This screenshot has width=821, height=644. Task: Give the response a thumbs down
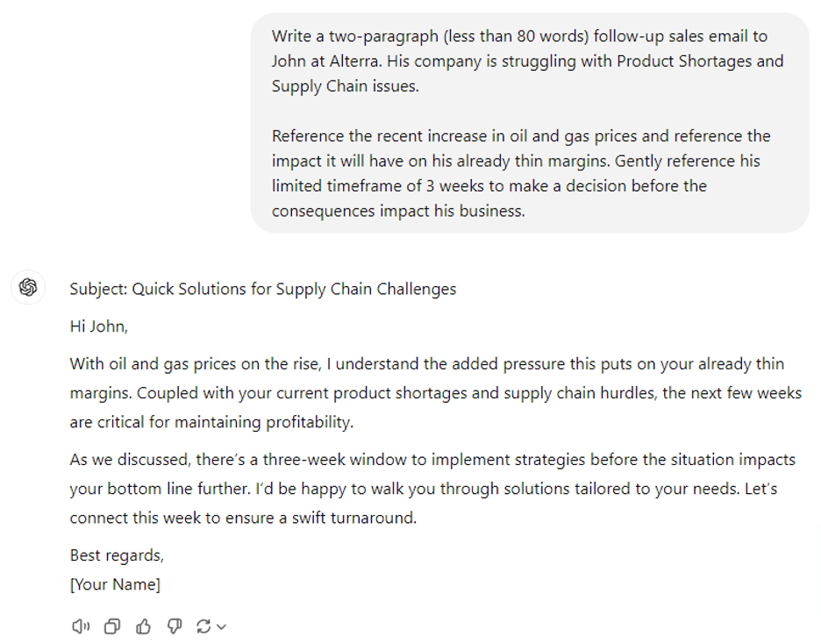[x=174, y=627]
